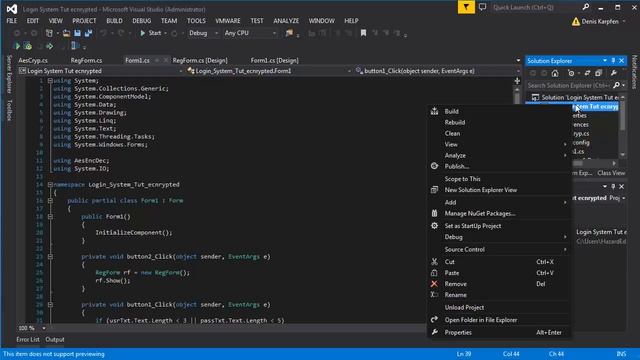Close the Form1.cs tab
Viewport: 640px width, 360px height.
166,60
